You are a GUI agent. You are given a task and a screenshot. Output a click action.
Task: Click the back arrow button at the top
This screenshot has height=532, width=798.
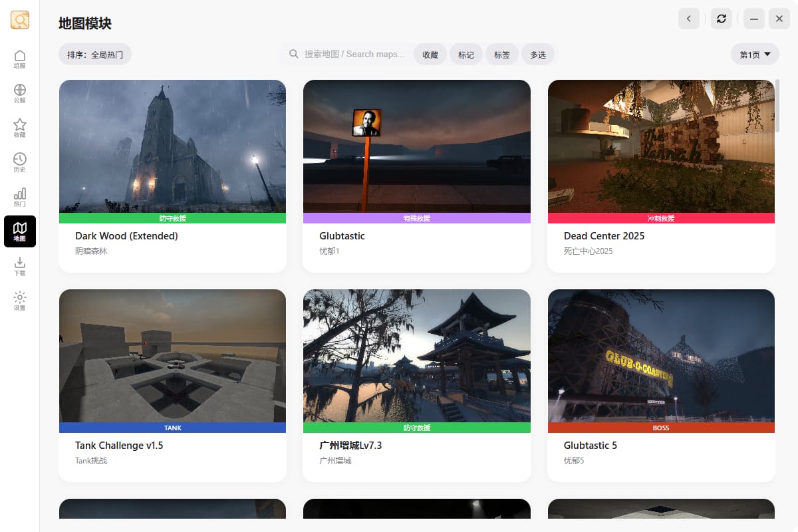click(x=689, y=19)
